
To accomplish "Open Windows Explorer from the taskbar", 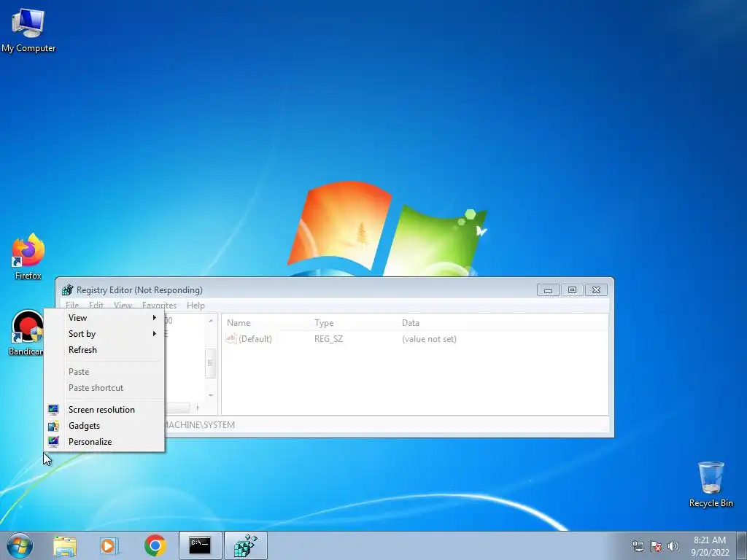I will (x=65, y=545).
